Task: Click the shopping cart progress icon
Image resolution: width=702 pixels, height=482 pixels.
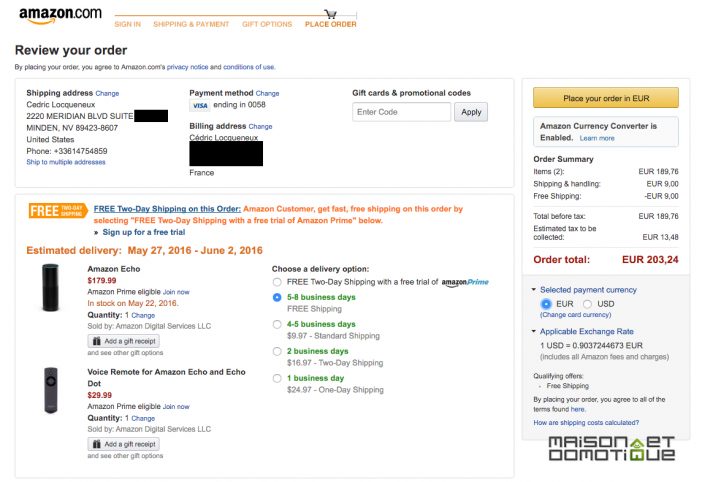Action: pos(330,14)
